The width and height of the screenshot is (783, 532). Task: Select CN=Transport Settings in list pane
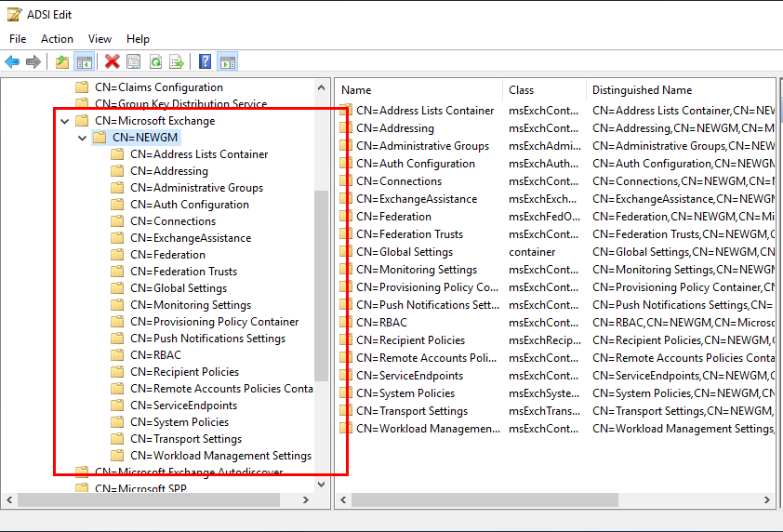tap(412, 410)
